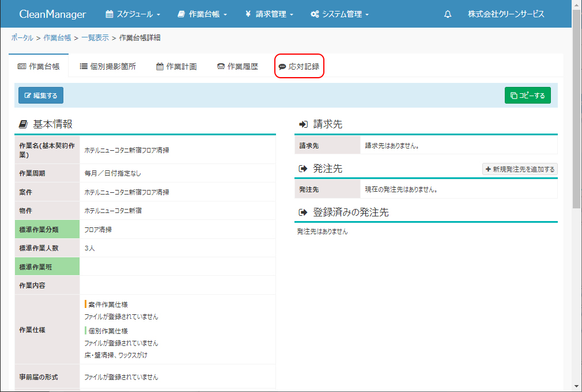
Task: Open 一覧表示 breadcrumb link
Action: (x=95, y=38)
